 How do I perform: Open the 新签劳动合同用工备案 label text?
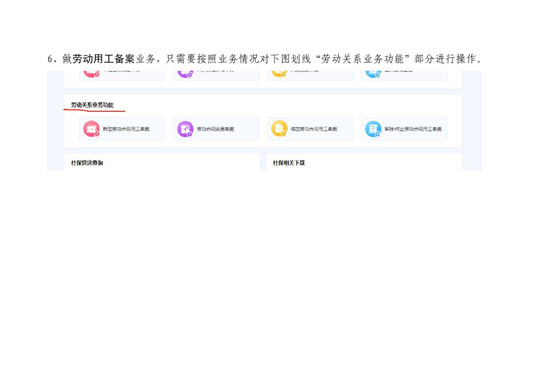click(126, 129)
